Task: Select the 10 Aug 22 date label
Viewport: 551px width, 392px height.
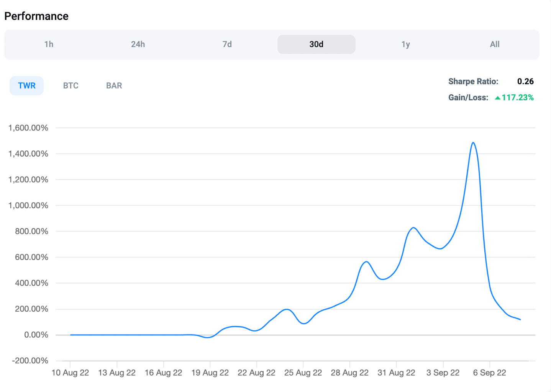Action: tap(70, 373)
